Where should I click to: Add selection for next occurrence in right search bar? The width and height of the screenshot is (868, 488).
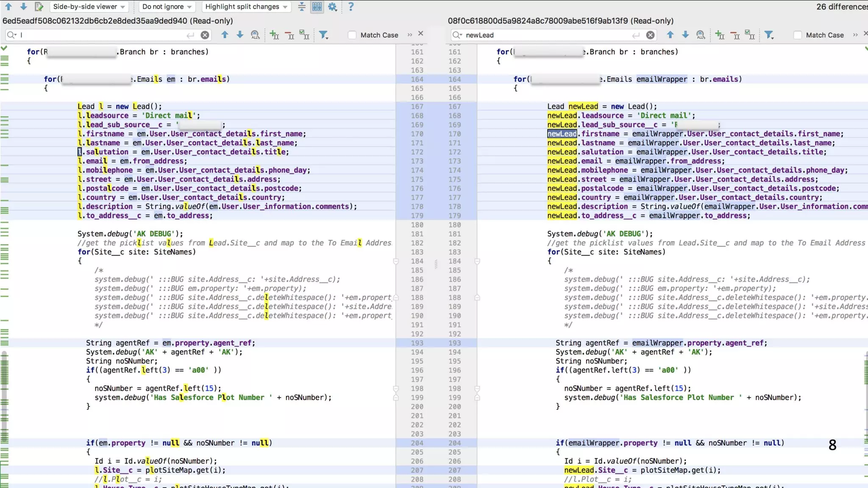click(720, 35)
